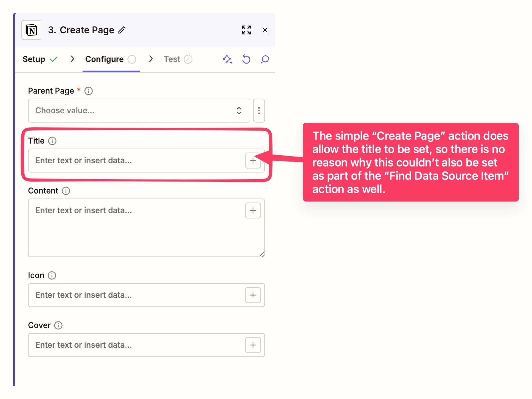The height and width of the screenshot is (399, 532).
Task: Show Parent Page info tooltip
Action: [89, 91]
